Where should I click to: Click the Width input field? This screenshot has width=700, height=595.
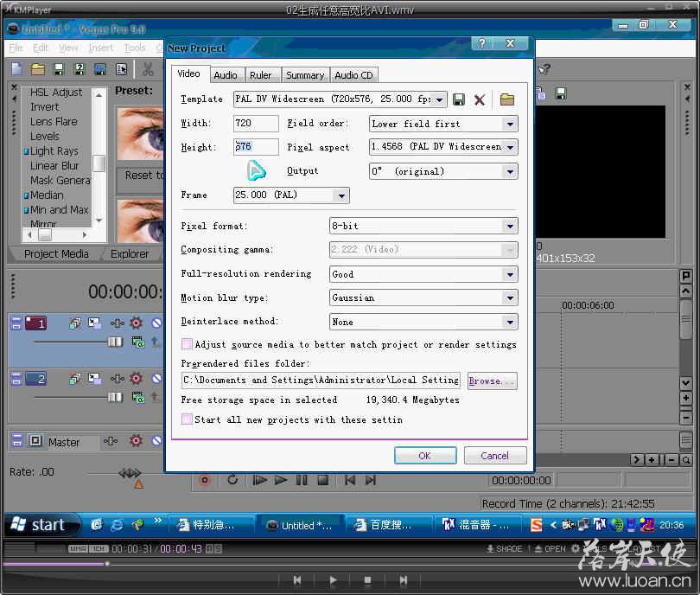256,124
